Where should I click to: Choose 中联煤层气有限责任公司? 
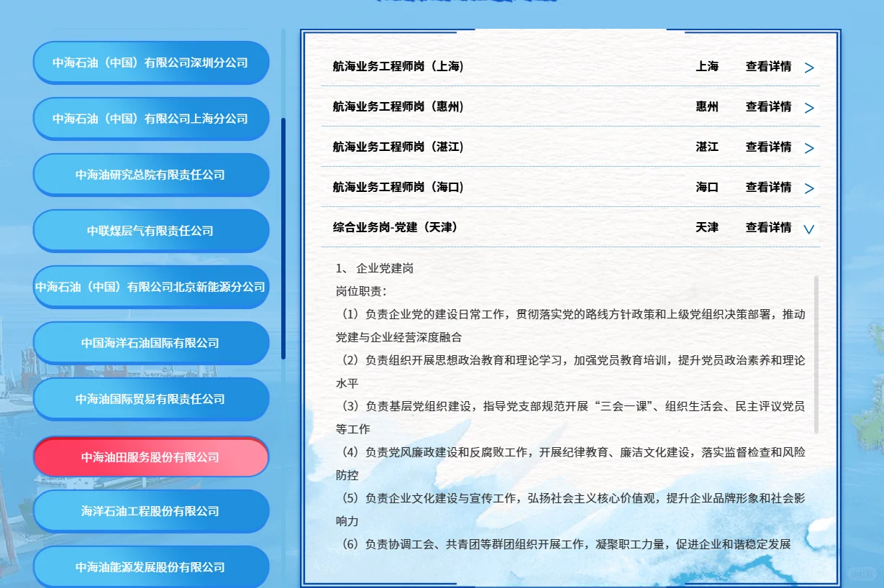(151, 231)
